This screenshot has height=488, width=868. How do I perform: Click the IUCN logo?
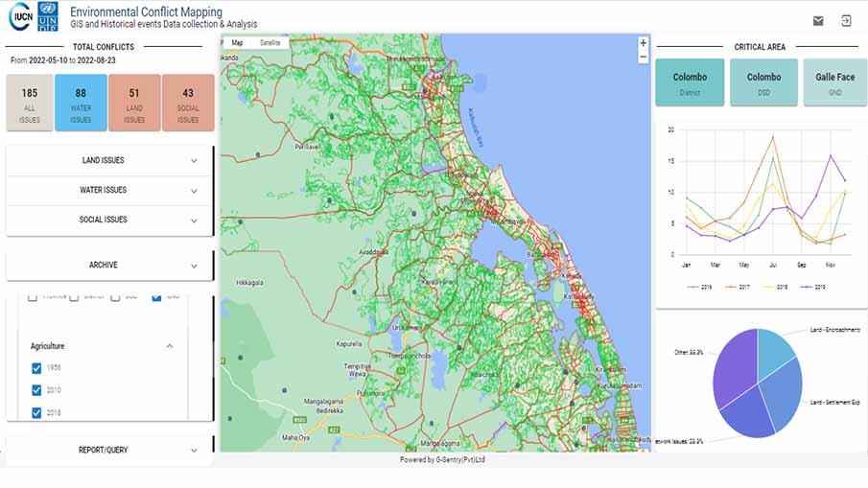tap(21, 16)
